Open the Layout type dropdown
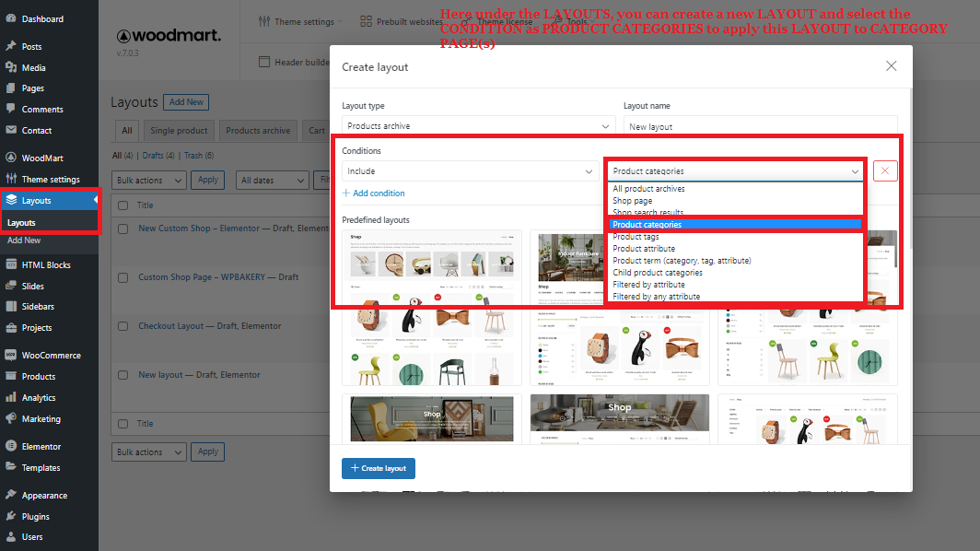 pyautogui.click(x=478, y=125)
